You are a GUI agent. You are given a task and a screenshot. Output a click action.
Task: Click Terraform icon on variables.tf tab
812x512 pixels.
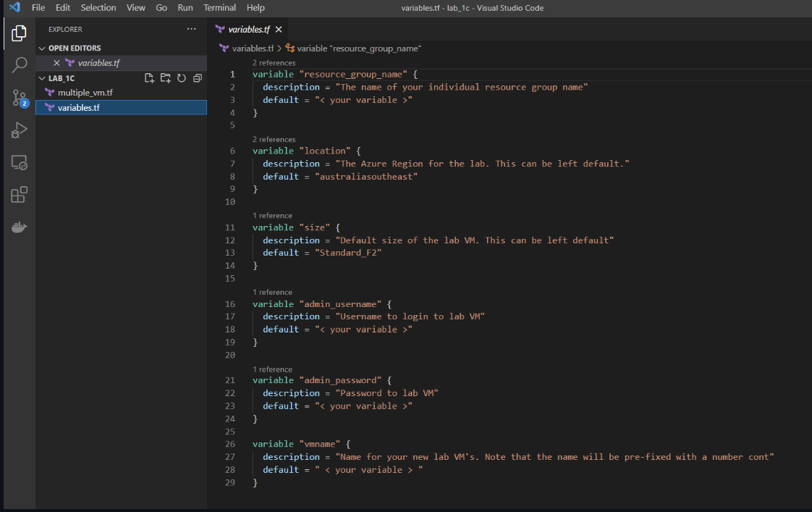[220, 30]
